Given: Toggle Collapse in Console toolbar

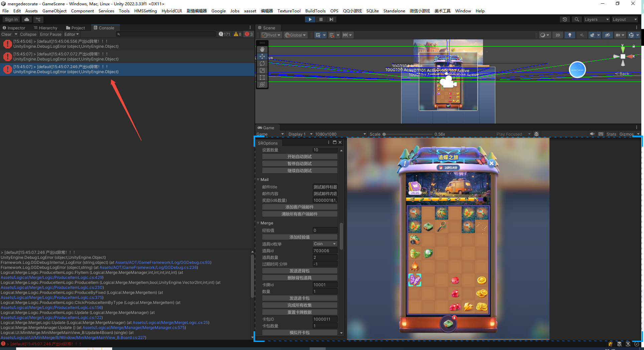Looking at the screenshot, I should point(28,34).
